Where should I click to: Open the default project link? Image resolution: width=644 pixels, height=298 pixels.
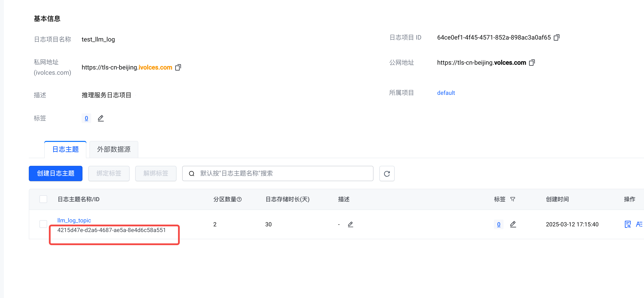pyautogui.click(x=446, y=93)
